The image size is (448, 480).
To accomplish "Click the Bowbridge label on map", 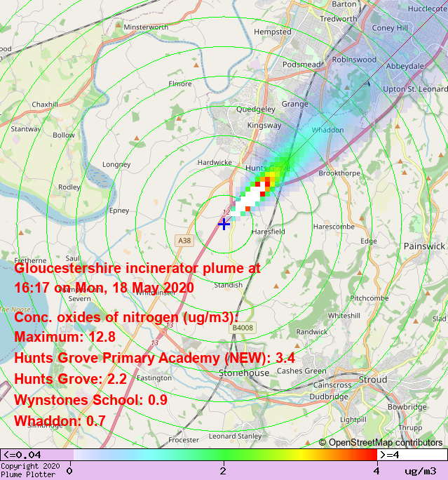I will (x=407, y=407).
